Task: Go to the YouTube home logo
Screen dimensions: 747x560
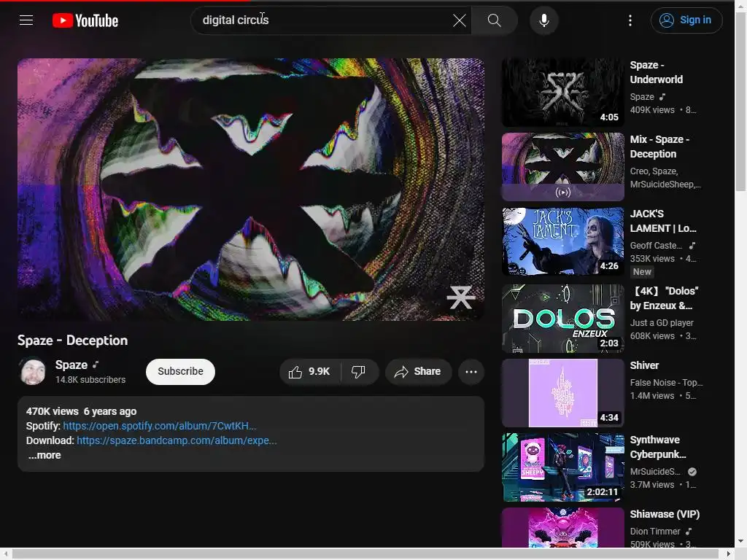Action: (85, 20)
